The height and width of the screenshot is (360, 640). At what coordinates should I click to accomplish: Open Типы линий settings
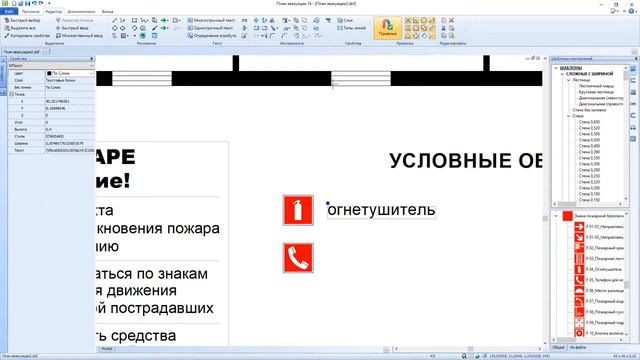pos(351,28)
